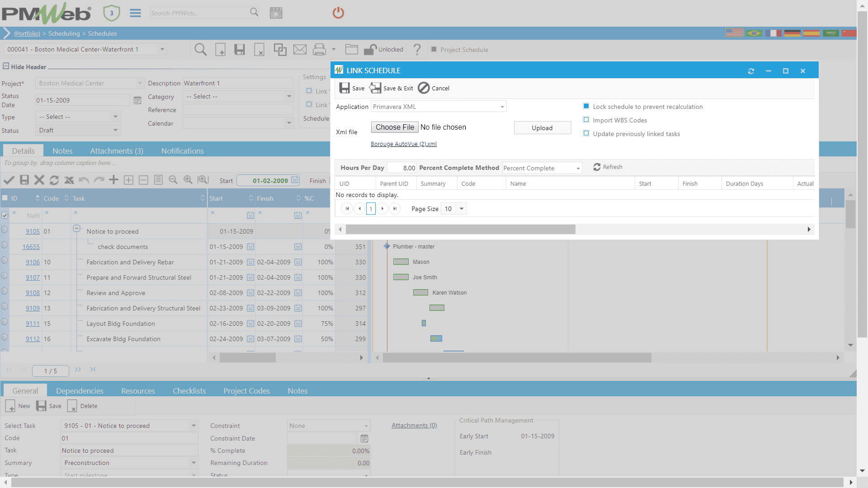Image resolution: width=868 pixels, height=488 pixels.
Task: Click the question mark help icon
Action: point(417,49)
